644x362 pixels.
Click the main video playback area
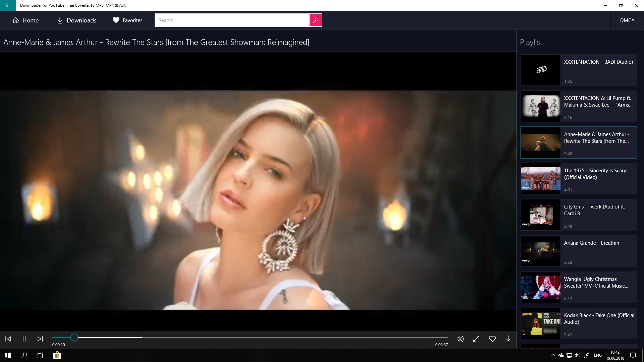[x=258, y=191]
